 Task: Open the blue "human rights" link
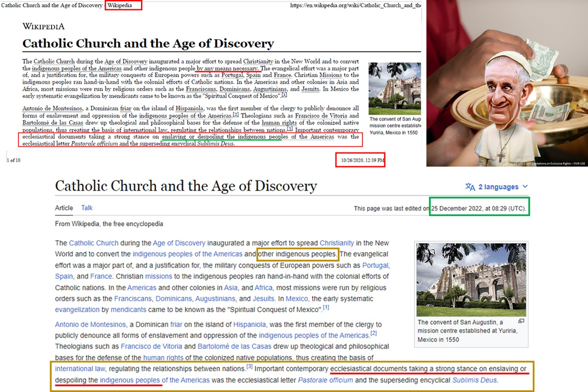pos(163,358)
